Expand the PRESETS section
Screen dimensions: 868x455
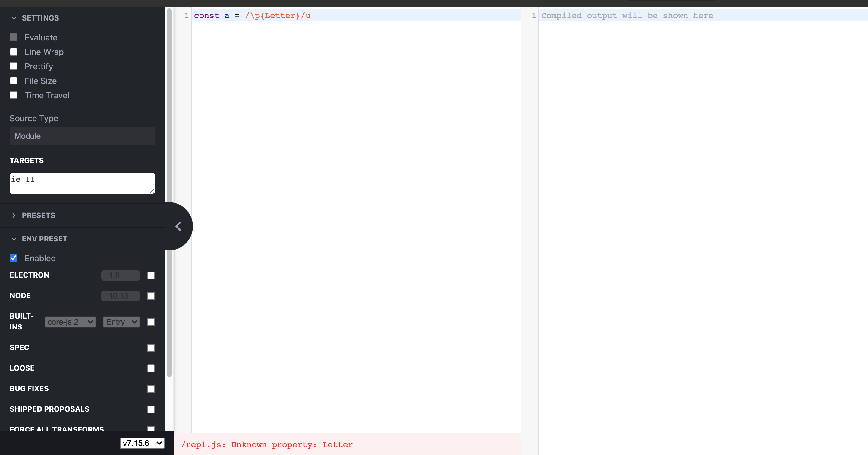point(14,215)
